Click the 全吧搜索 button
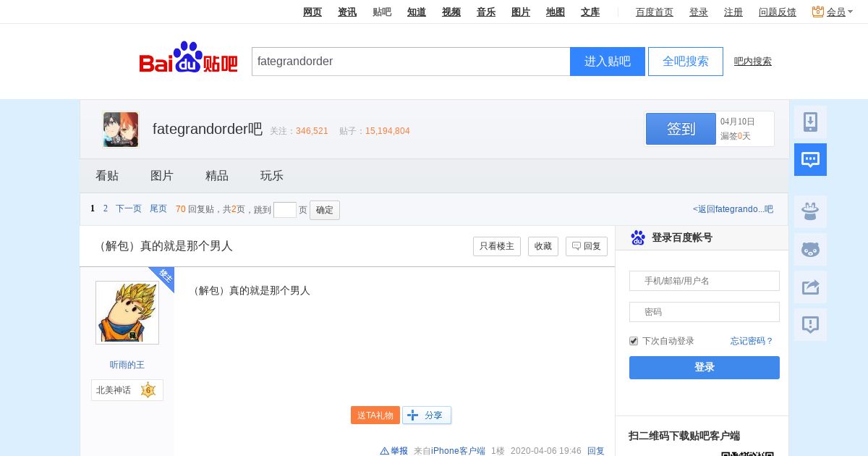 686,62
